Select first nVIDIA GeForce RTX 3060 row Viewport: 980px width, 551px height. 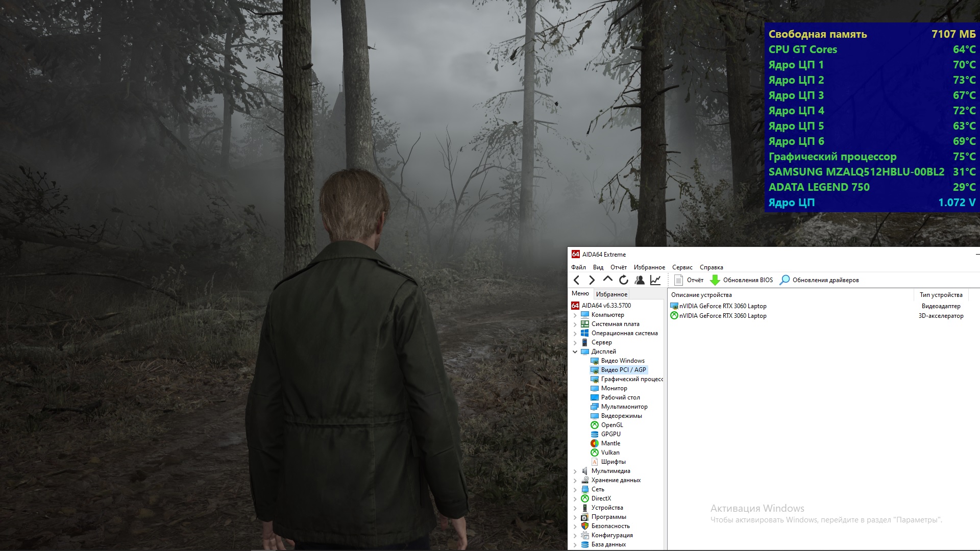click(x=722, y=306)
